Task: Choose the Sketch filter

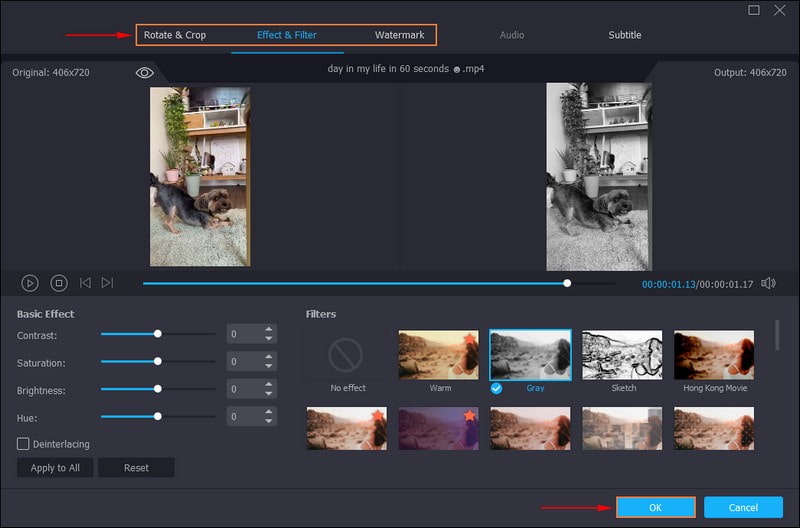Action: tap(622, 355)
